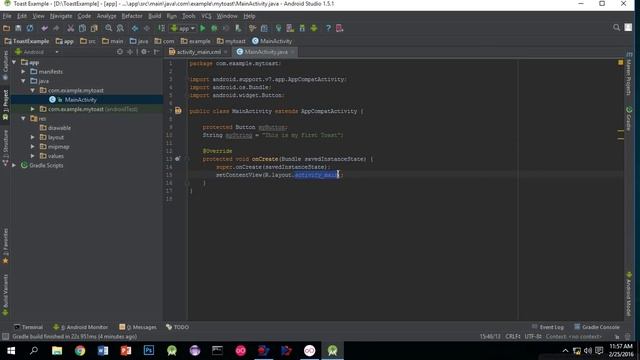Click the Make Project icon
This screenshot has width=640, height=360.
point(162,28)
